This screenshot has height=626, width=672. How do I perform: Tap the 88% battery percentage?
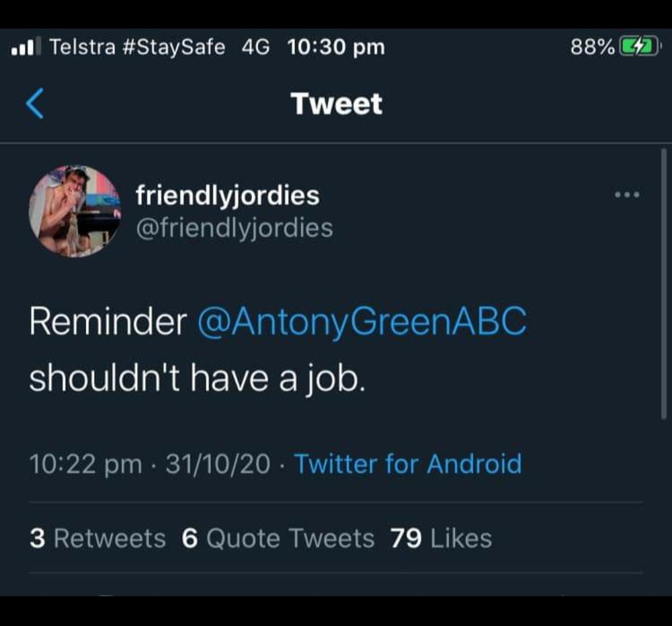(591, 47)
